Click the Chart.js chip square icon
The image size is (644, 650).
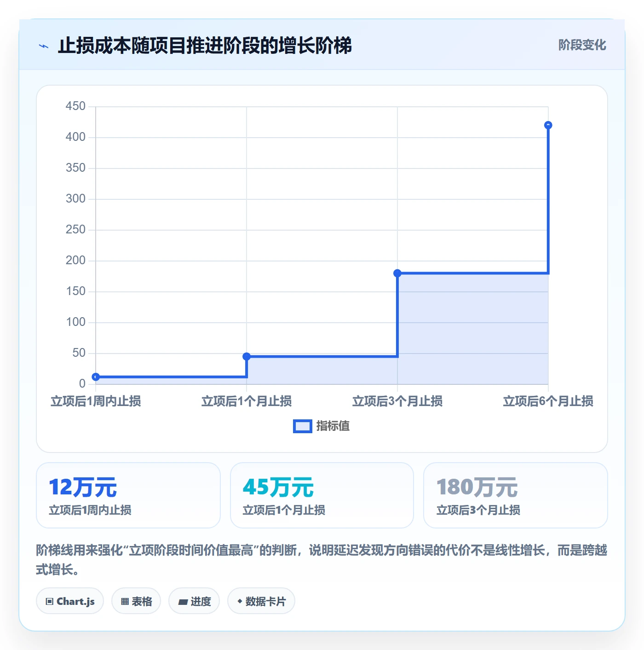50,601
